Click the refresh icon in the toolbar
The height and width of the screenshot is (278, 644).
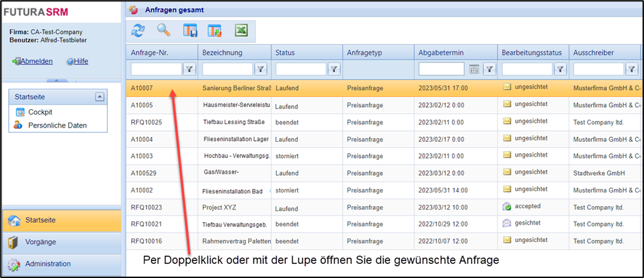click(x=138, y=31)
